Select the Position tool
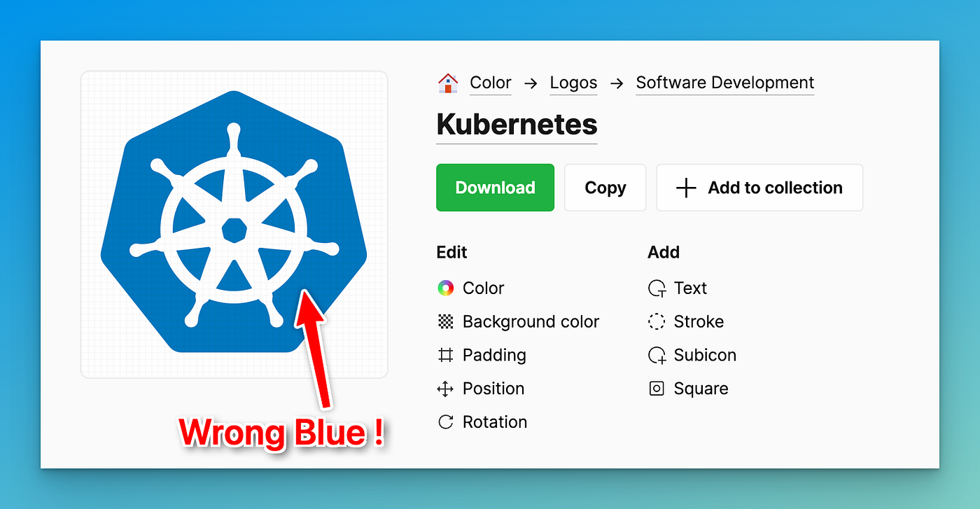980x509 pixels. point(493,389)
